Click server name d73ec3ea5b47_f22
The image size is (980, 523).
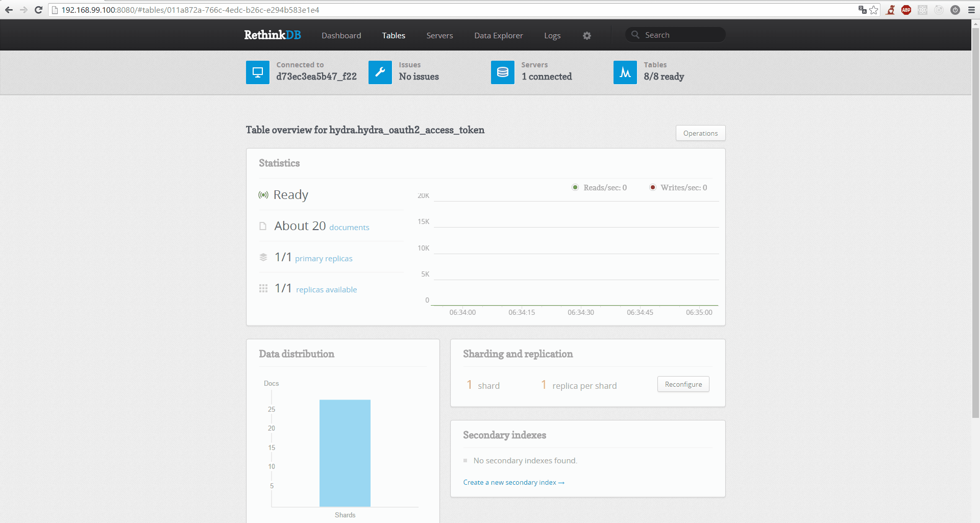[x=316, y=77]
